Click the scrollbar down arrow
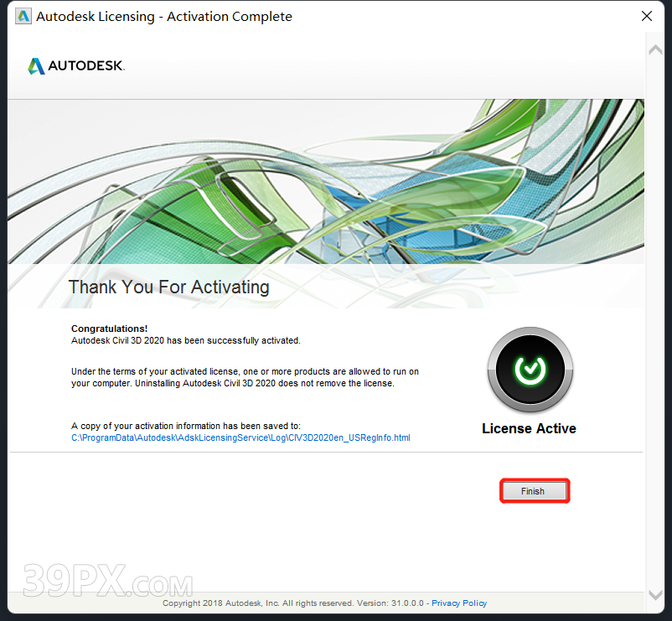 [655, 595]
